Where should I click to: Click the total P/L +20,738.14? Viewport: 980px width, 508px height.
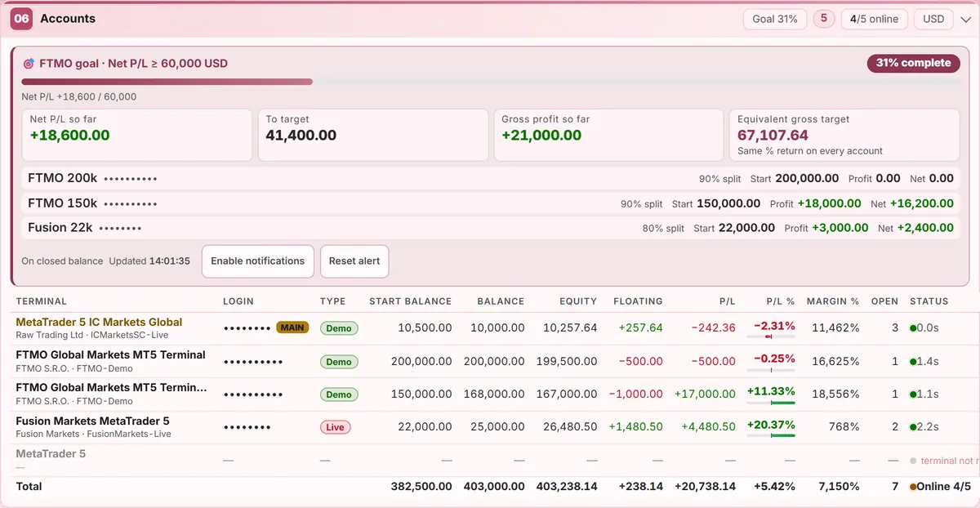pos(705,487)
